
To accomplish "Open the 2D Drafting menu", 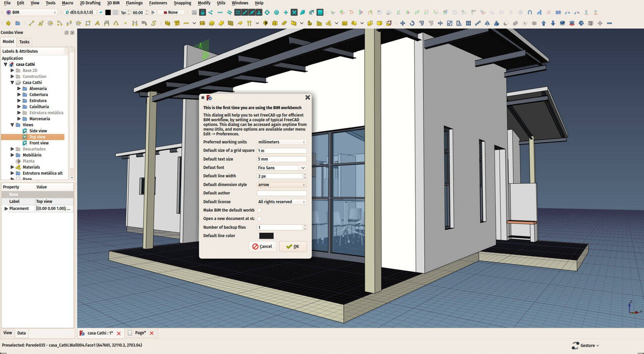I will coord(90,3).
